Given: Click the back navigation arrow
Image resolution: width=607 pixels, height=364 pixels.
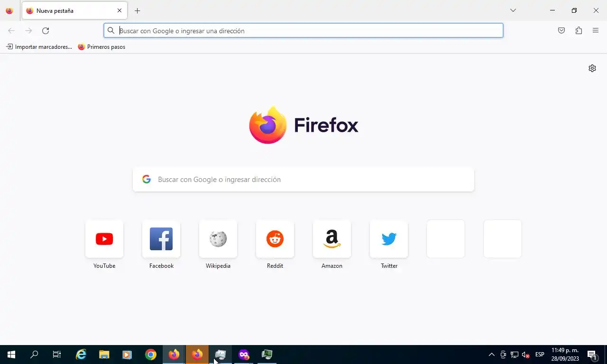Looking at the screenshot, I should click(x=11, y=31).
